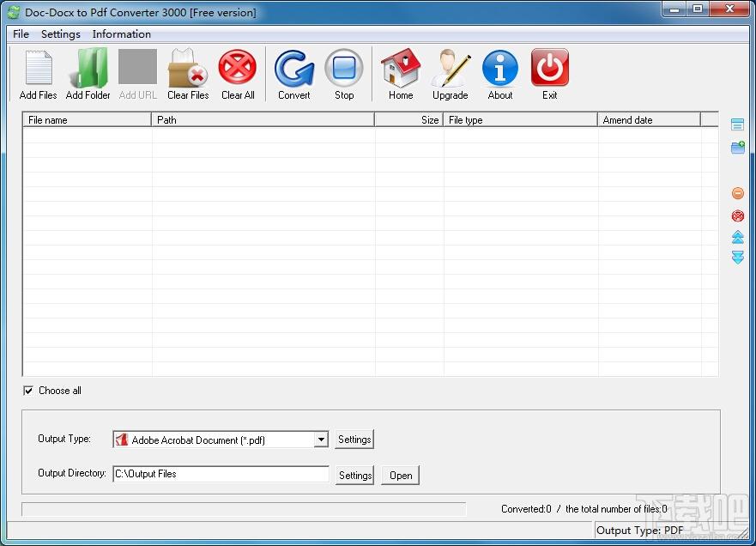Screen dimensions: 756x546
Task: Click the move-down double arrow icon
Action: click(x=738, y=257)
